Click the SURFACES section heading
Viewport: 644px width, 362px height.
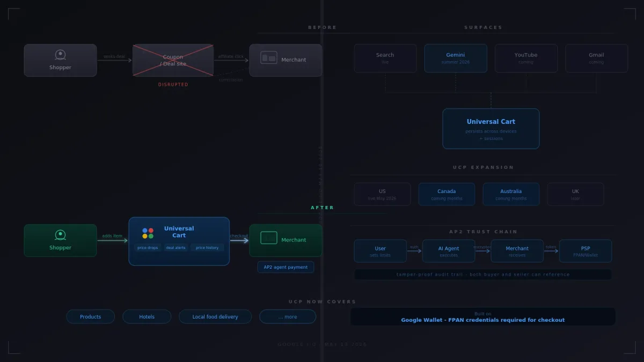(x=484, y=27)
